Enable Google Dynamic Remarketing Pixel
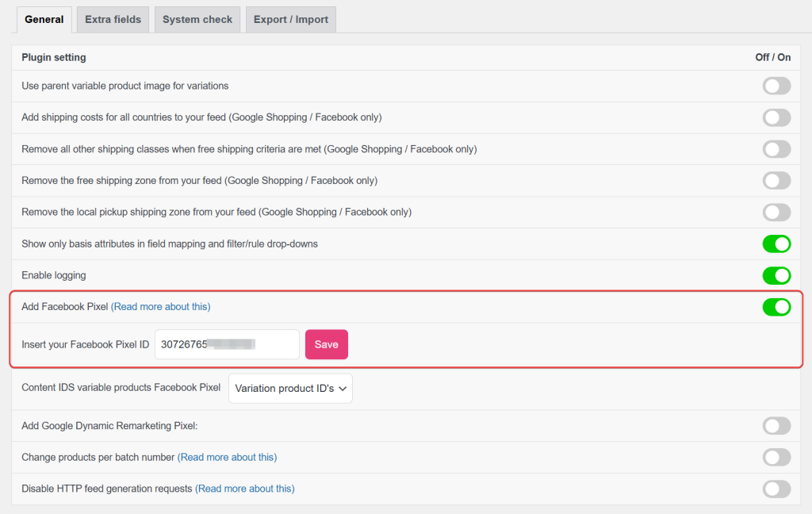Viewport: 812px width, 514px height. (x=776, y=426)
